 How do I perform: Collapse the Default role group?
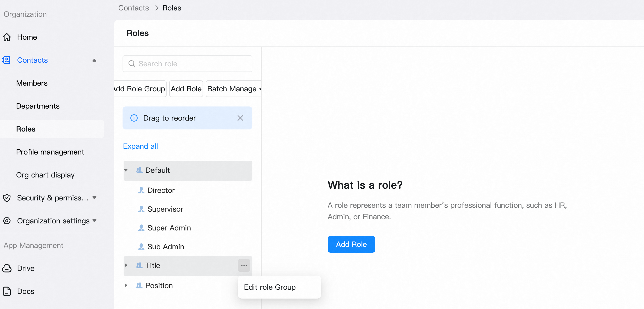[126, 170]
